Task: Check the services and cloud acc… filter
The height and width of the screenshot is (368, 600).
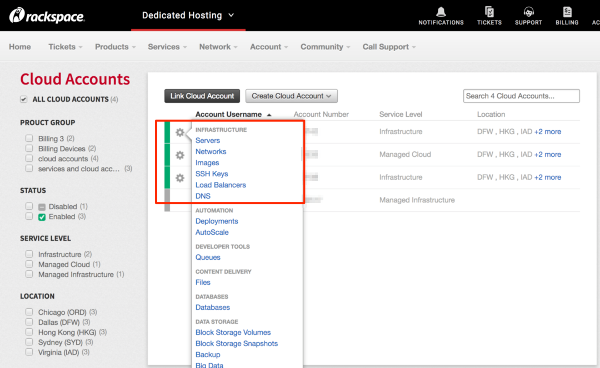Action: point(29,168)
